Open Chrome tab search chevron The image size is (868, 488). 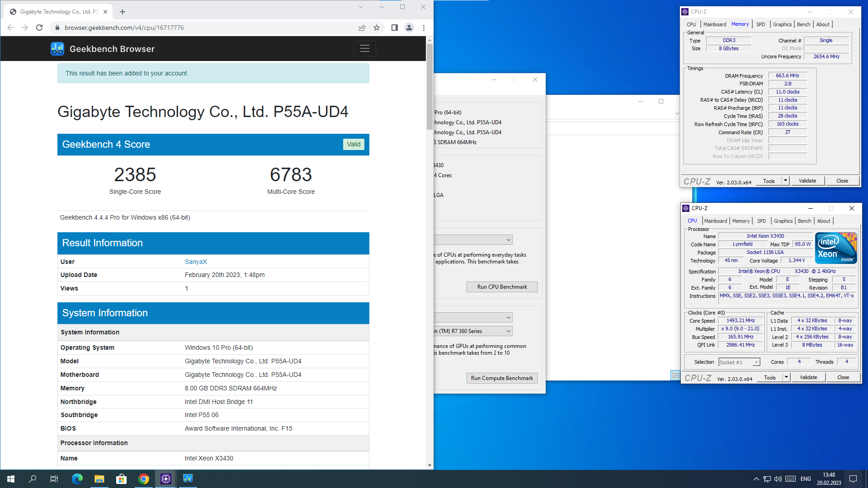tap(360, 7)
